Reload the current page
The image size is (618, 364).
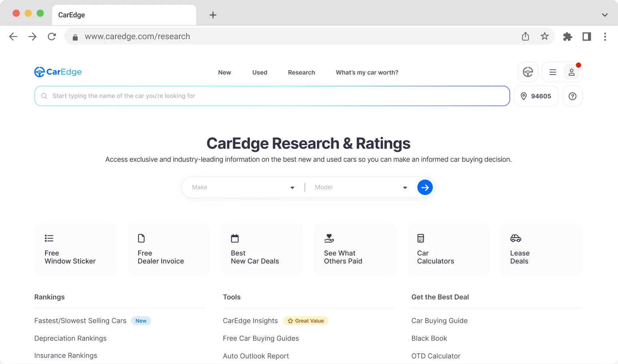click(x=52, y=37)
